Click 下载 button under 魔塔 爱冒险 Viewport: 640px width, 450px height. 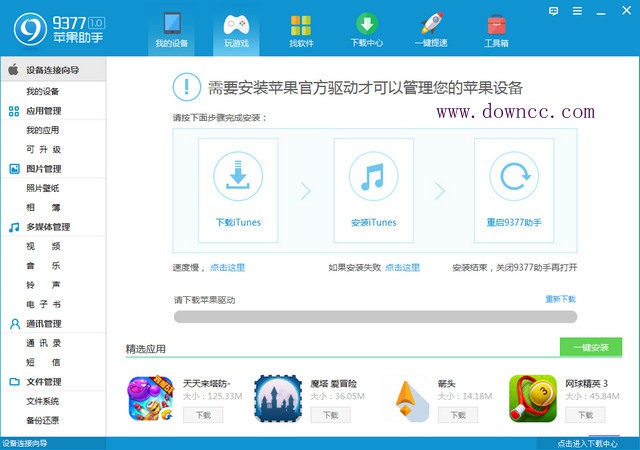[x=331, y=415]
